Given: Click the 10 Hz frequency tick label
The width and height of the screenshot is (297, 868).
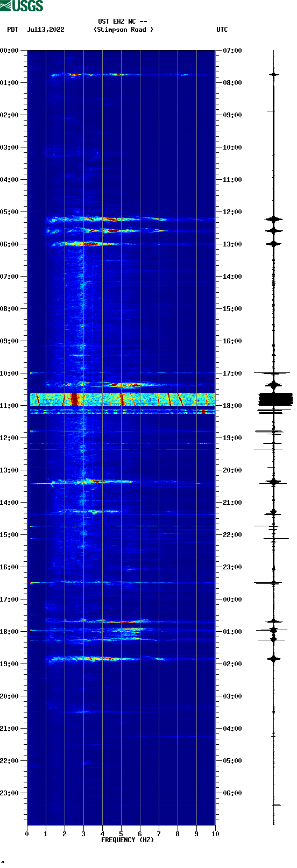Looking at the screenshot, I should tap(215, 834).
